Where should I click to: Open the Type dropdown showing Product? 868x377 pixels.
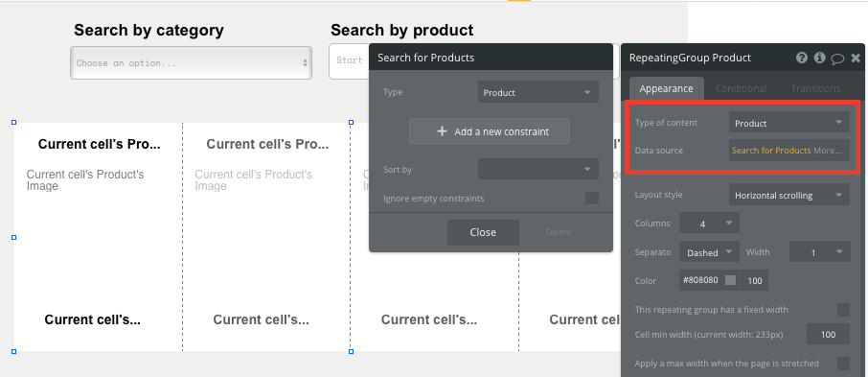(538, 92)
